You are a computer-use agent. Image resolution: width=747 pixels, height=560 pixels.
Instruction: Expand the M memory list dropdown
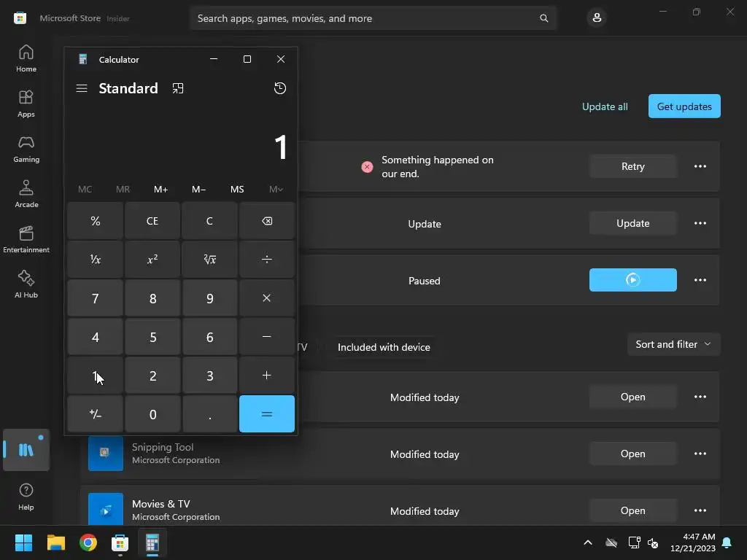[x=276, y=189]
